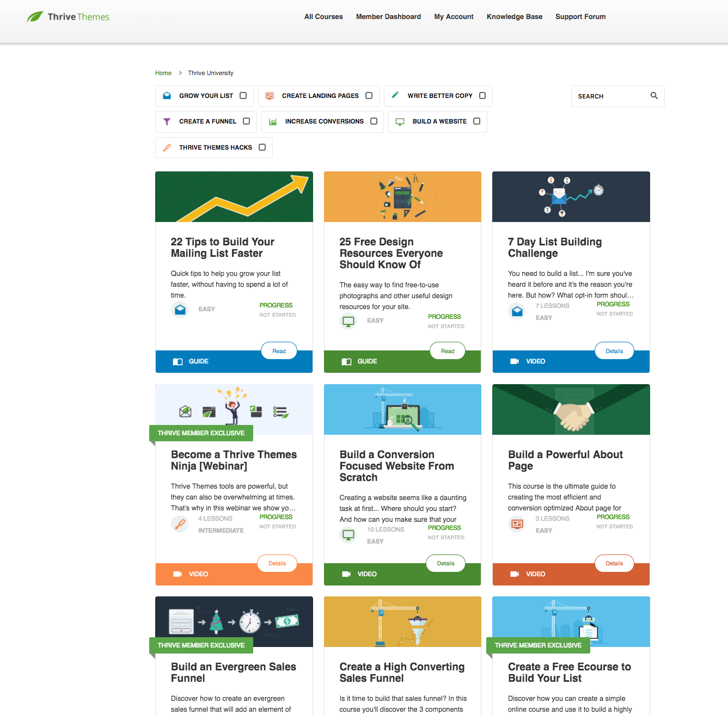
Task: Open the Knowledge Base navigation link
Action: tap(514, 17)
